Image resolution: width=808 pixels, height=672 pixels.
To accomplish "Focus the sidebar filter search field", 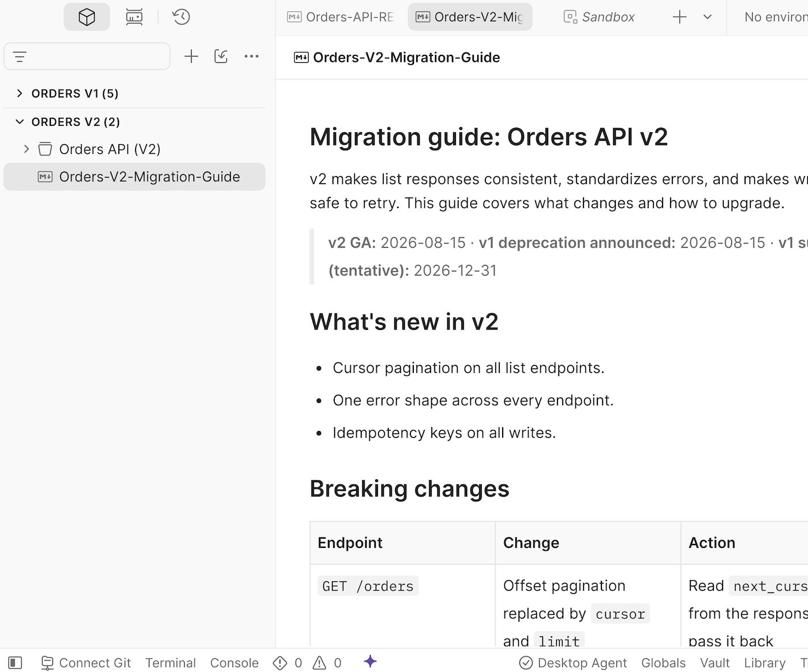I will 87,56.
